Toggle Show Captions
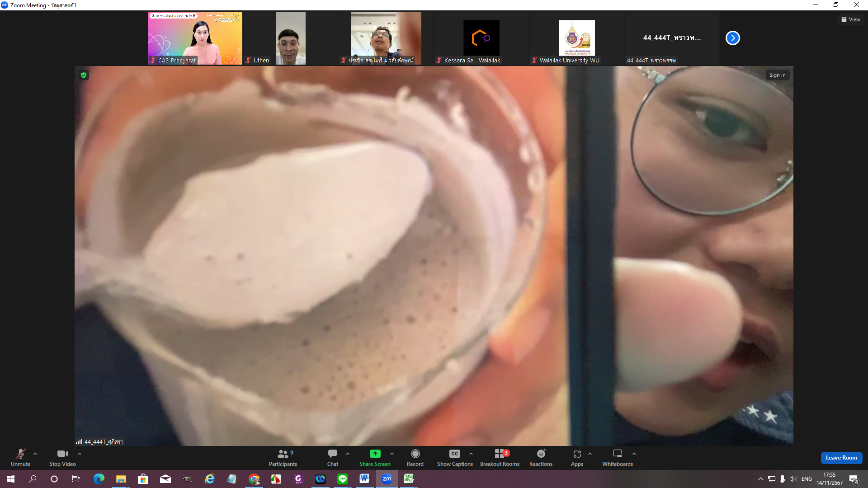The image size is (868, 488). click(455, 457)
